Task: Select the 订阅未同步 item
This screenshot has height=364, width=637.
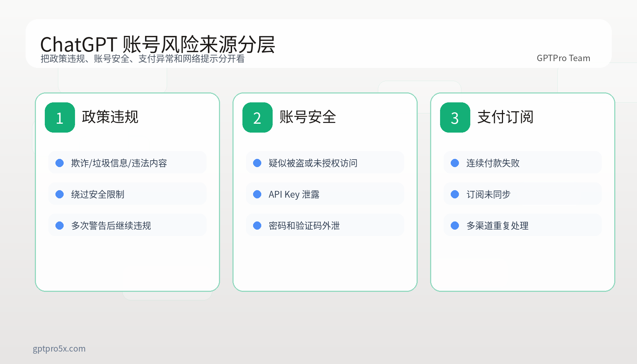Action: [x=523, y=194]
